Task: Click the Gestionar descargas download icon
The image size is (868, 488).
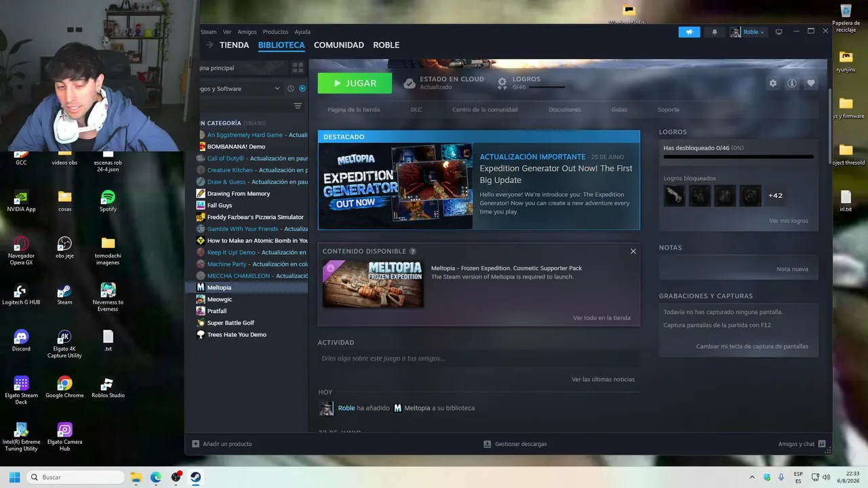Action: click(487, 444)
